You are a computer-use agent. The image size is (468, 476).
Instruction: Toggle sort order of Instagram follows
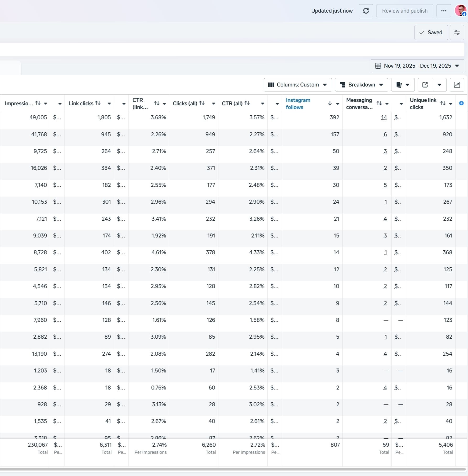[330, 104]
